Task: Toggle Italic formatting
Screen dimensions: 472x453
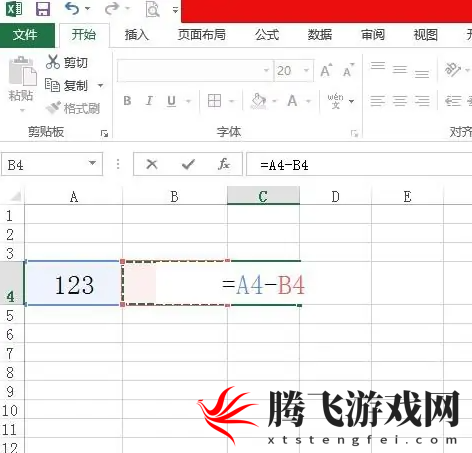Action: coord(149,101)
